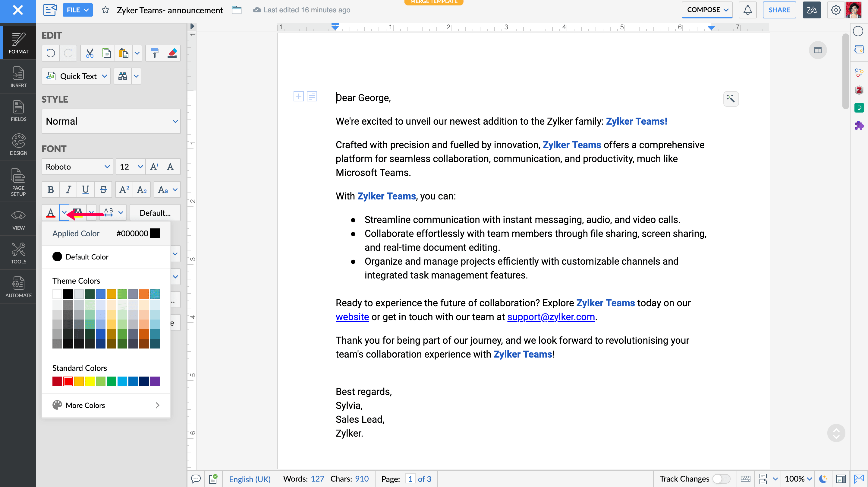Open the notifications bell
Screen dimensions: 868x487
coord(747,10)
